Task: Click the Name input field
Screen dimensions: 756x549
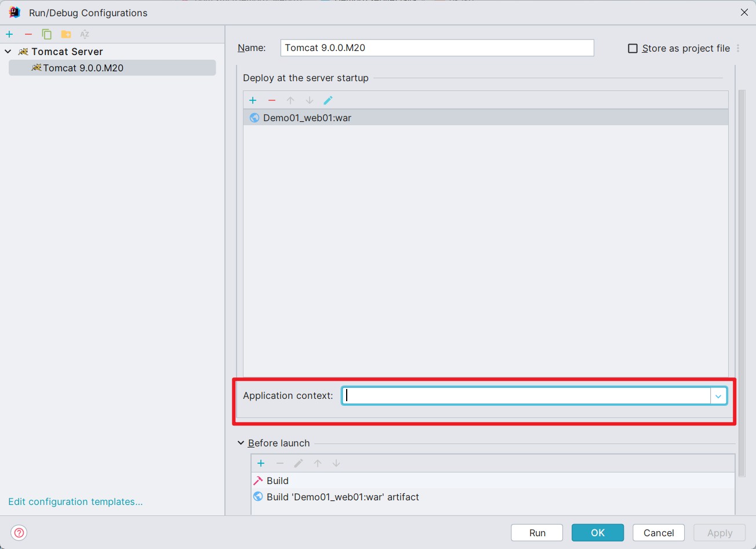Action: (x=437, y=48)
